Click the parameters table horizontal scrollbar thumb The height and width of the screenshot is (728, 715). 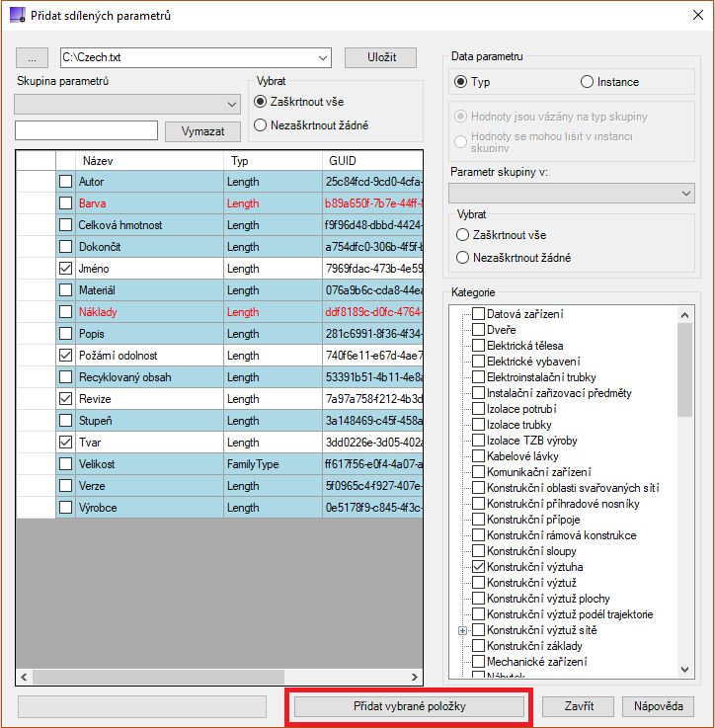coord(158,677)
